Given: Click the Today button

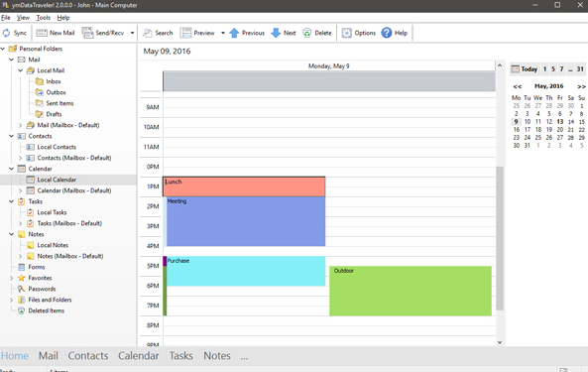Looking at the screenshot, I should 525,69.
